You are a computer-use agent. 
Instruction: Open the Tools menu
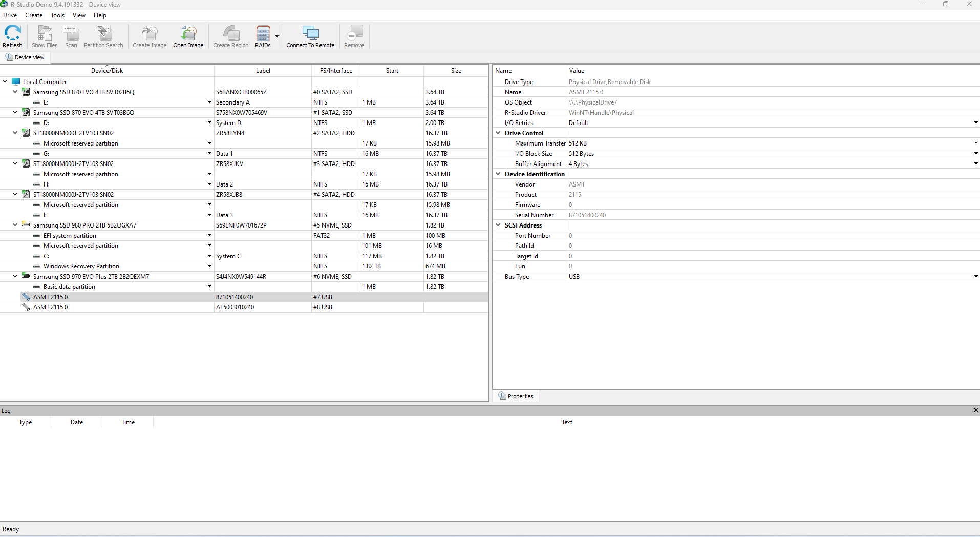coord(58,15)
